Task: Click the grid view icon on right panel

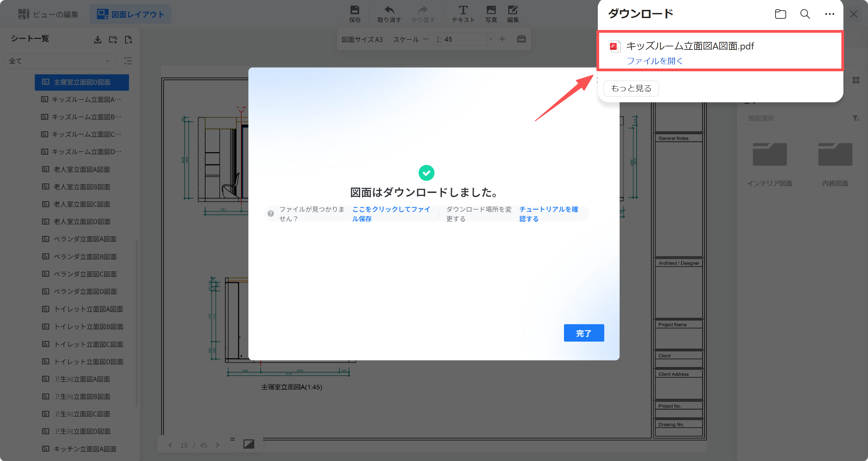Action: click(x=856, y=80)
